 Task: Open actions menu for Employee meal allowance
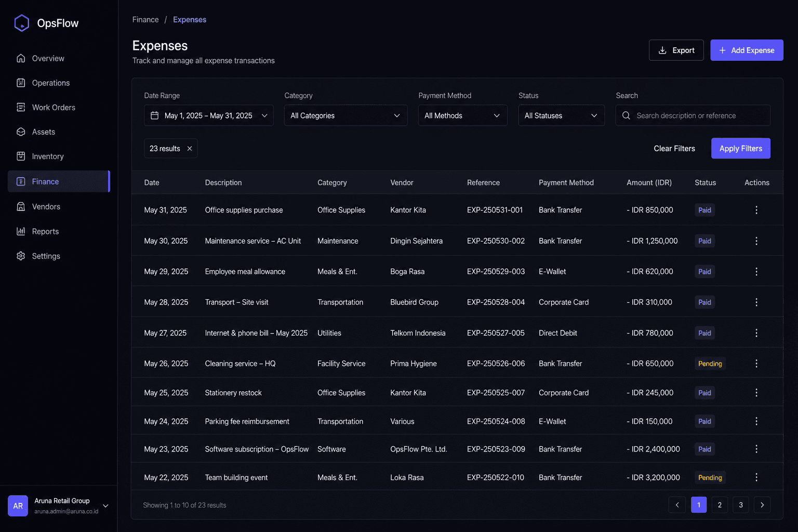[756, 271]
